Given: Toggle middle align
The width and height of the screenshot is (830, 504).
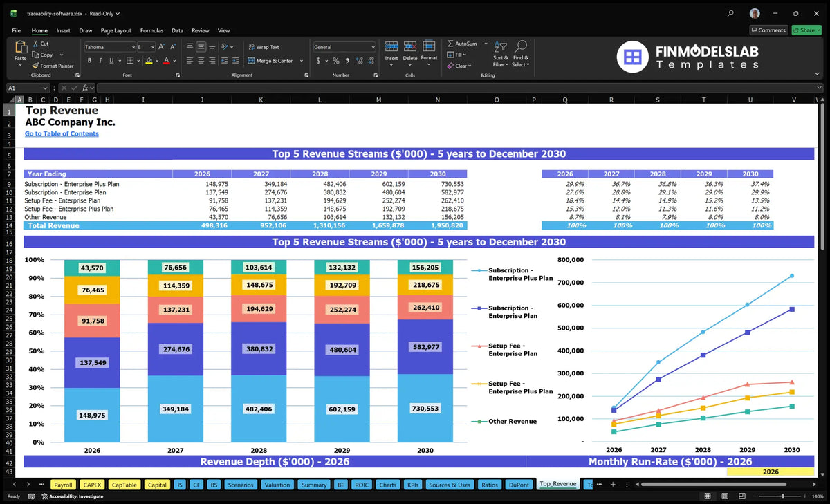Looking at the screenshot, I should click(201, 47).
